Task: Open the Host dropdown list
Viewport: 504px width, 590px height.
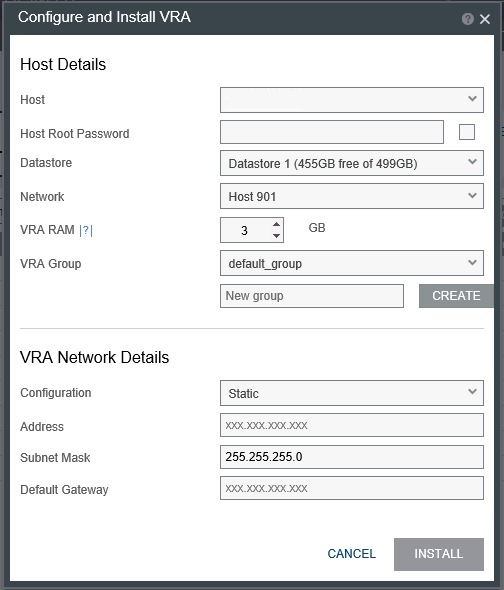Action: (352, 100)
